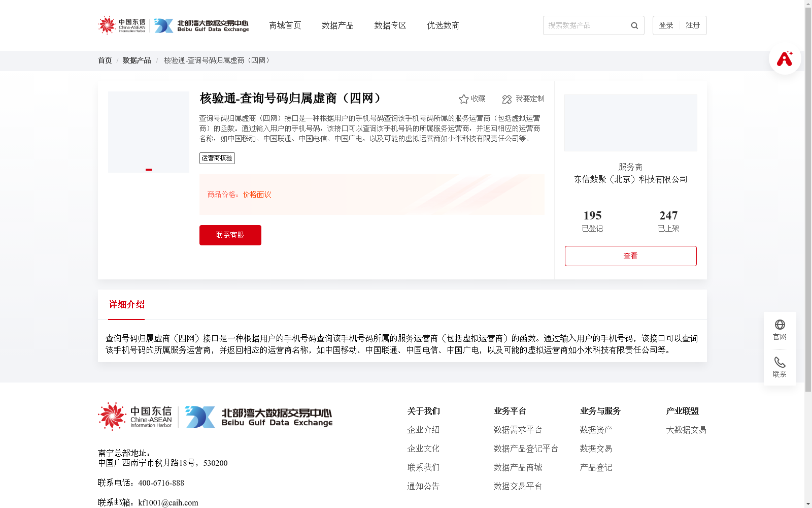Open the 北部湾大数据交易中心 logo
812x508 pixels.
pyautogui.click(x=203, y=25)
